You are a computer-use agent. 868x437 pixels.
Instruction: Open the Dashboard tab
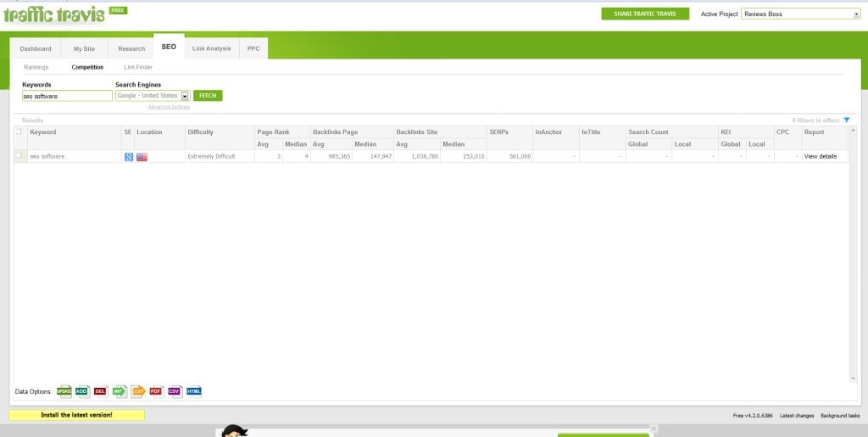tap(36, 48)
